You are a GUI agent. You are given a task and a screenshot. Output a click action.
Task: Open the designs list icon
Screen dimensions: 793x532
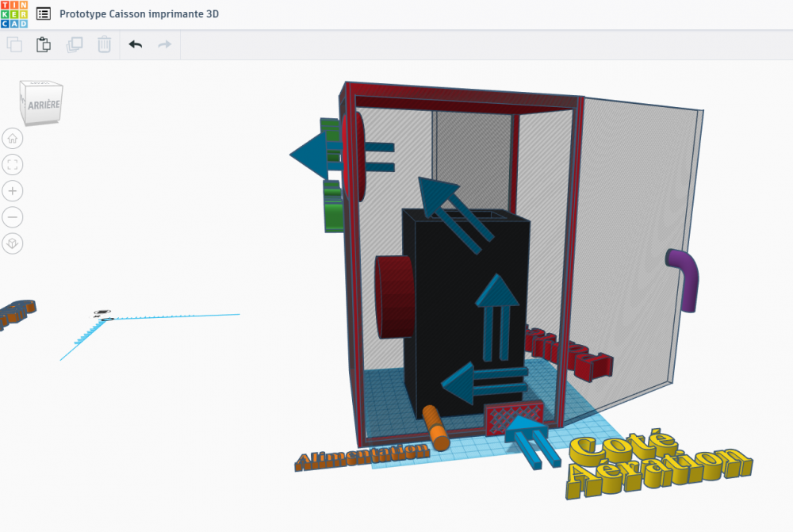(x=44, y=13)
